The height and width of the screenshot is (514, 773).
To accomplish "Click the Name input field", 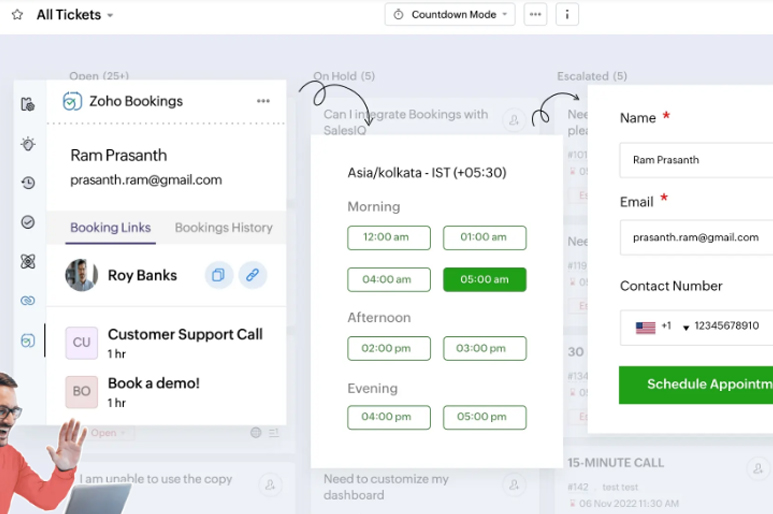I will (696, 160).
